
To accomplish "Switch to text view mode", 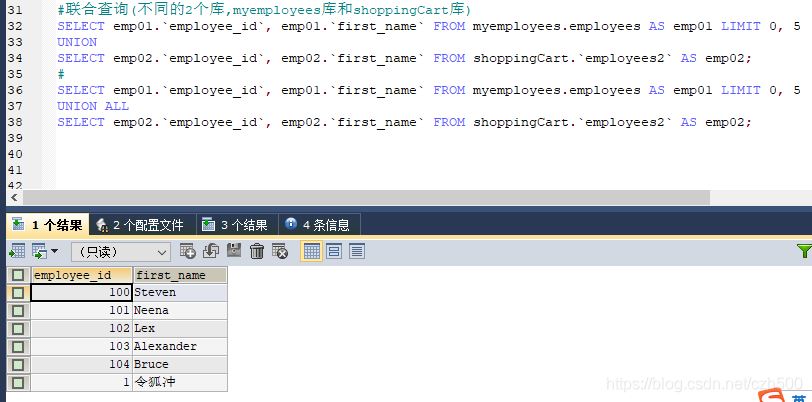I will tap(356, 251).
